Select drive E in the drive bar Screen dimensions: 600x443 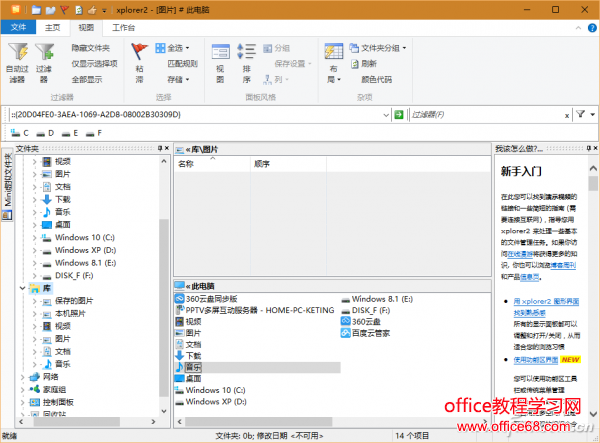pyautogui.click(x=70, y=133)
